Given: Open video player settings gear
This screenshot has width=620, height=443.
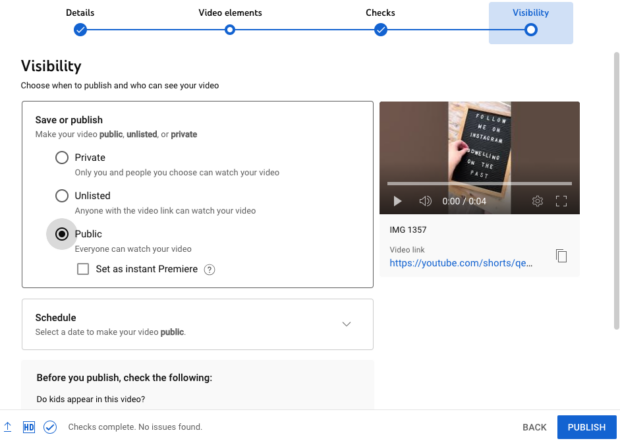Looking at the screenshot, I should (537, 201).
